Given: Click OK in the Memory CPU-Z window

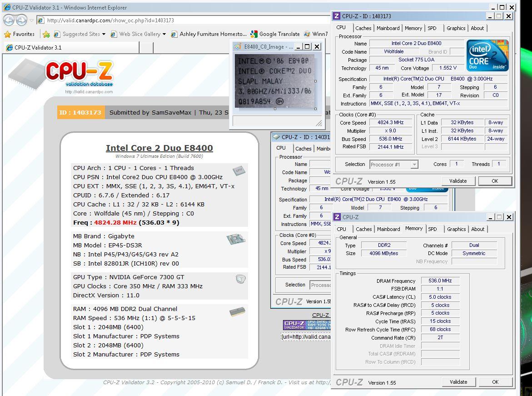Looking at the screenshot, I should pyautogui.click(x=495, y=382).
